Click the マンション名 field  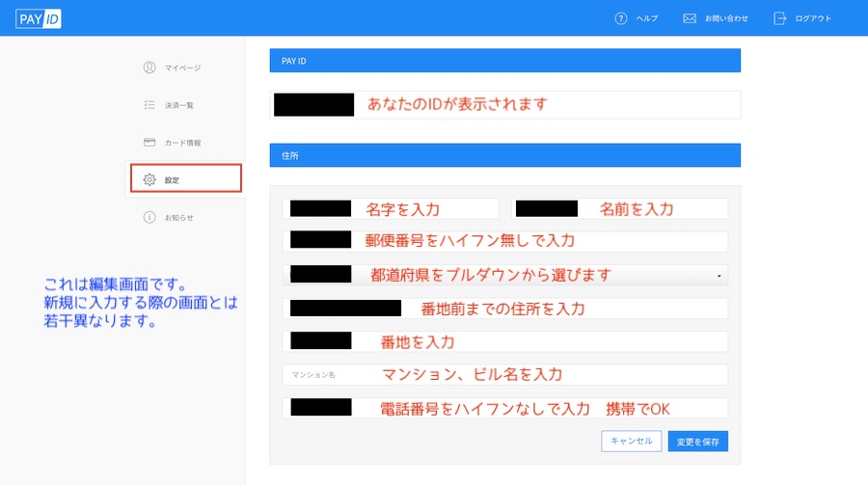coord(504,375)
